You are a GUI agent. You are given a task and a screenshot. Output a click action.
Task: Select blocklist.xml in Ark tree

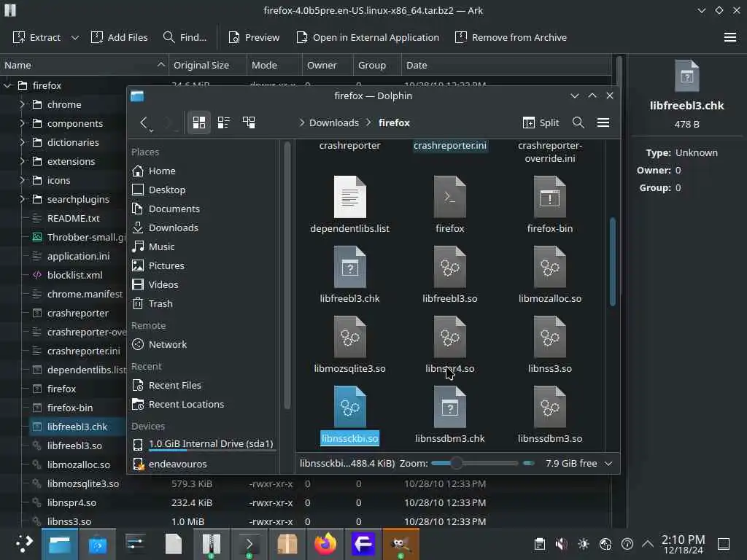coord(75,275)
